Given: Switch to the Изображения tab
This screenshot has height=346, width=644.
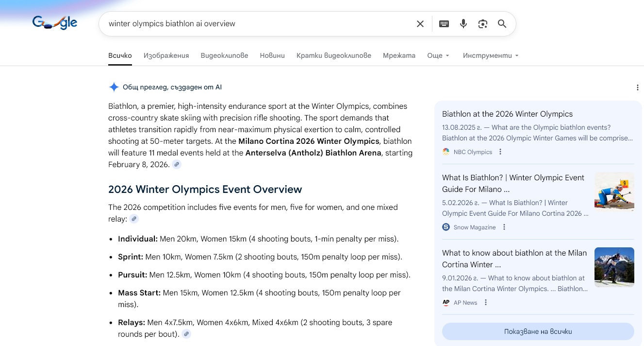Looking at the screenshot, I should [166, 55].
